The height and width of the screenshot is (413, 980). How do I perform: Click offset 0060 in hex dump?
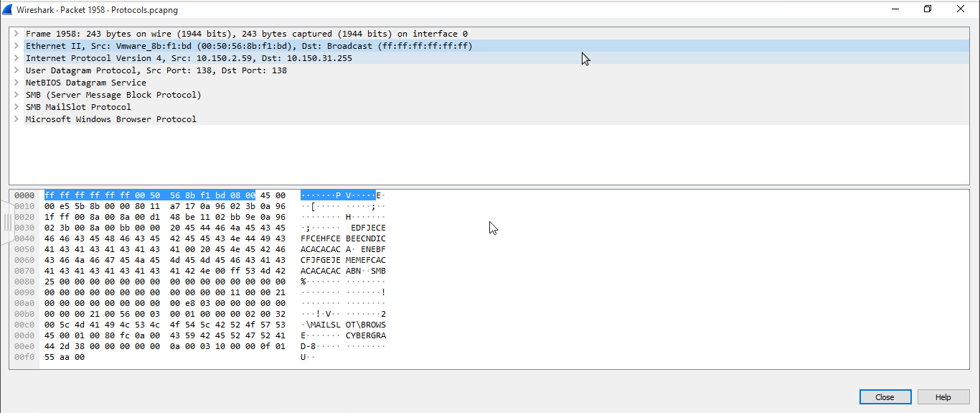tap(24, 260)
